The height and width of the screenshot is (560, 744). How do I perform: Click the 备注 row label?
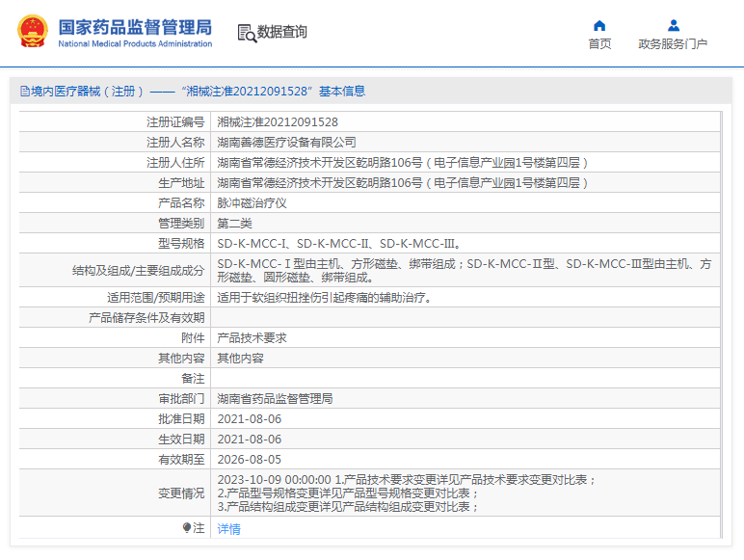point(193,379)
